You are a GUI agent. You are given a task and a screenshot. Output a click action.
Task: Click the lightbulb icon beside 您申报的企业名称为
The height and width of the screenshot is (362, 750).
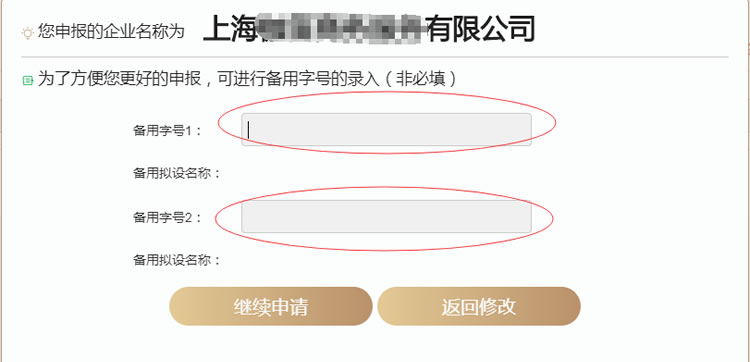[28, 33]
